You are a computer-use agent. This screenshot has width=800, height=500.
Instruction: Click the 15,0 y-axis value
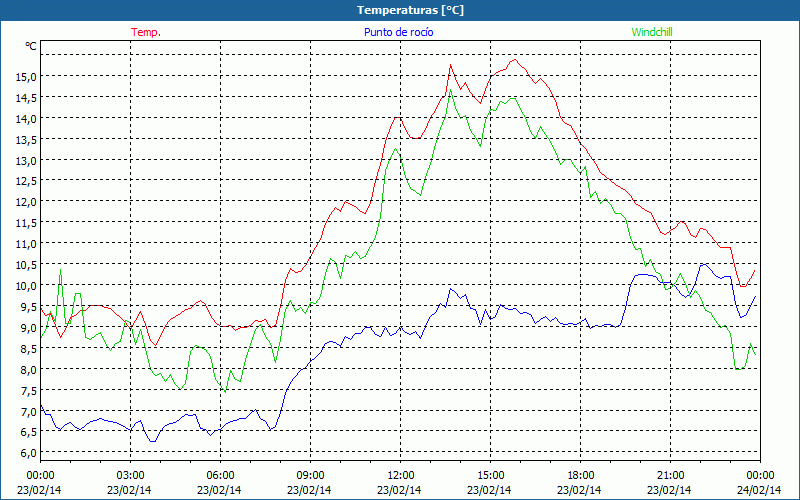[x=26, y=77]
